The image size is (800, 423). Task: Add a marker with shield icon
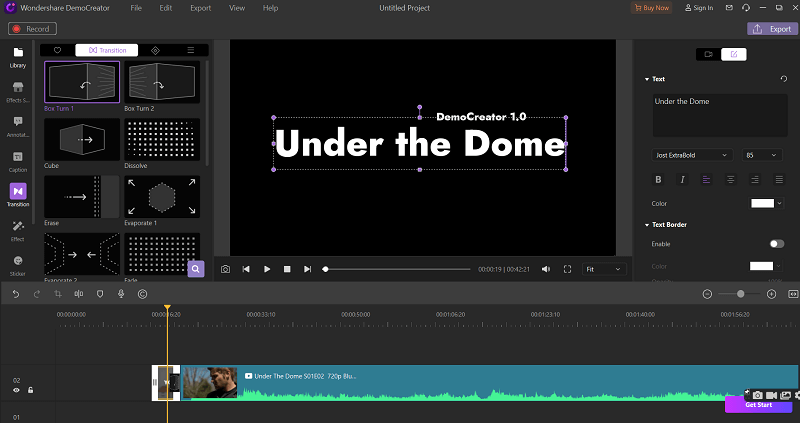(100, 294)
